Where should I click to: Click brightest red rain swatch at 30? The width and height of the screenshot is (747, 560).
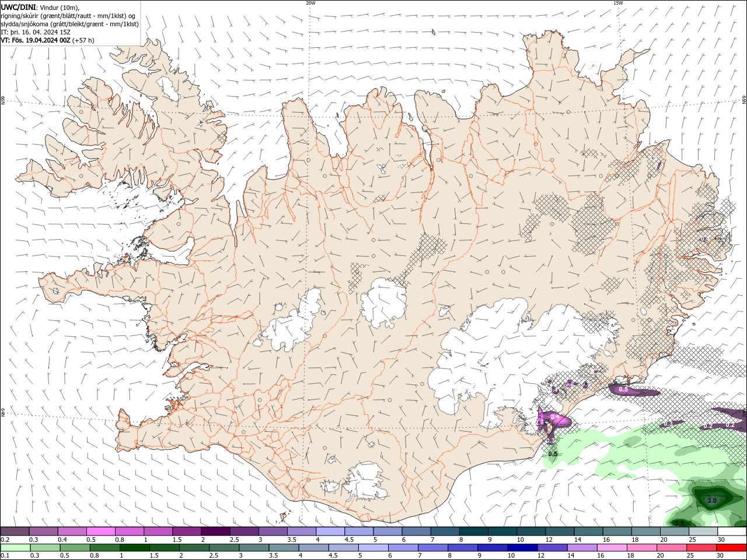[x=731, y=548]
